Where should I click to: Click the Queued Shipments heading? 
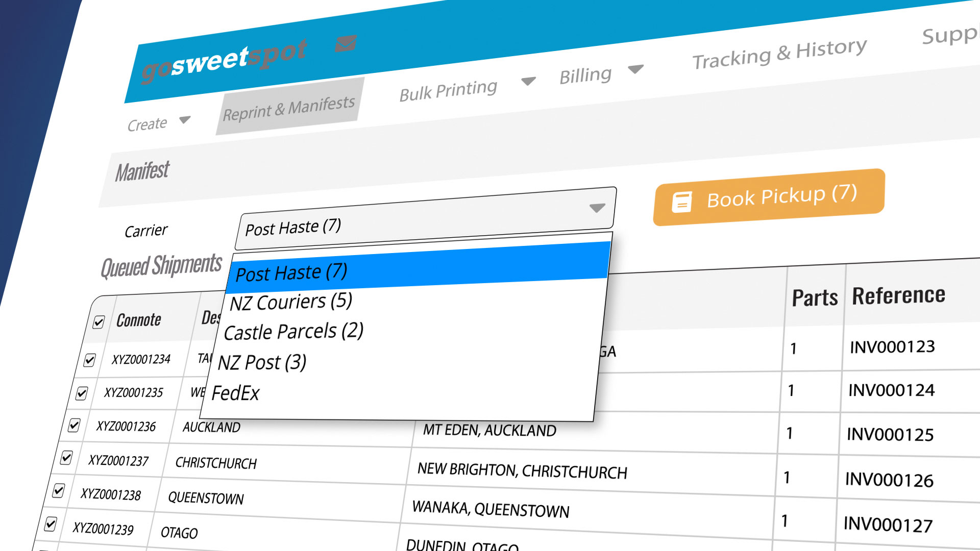(161, 266)
